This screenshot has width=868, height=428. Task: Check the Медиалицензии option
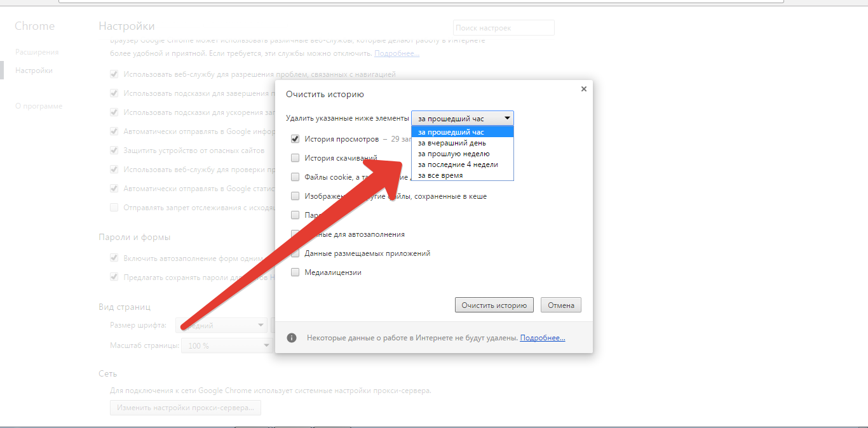click(295, 272)
